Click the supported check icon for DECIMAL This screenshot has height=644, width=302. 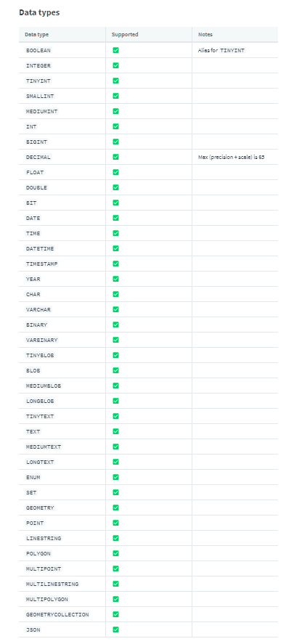[116, 157]
